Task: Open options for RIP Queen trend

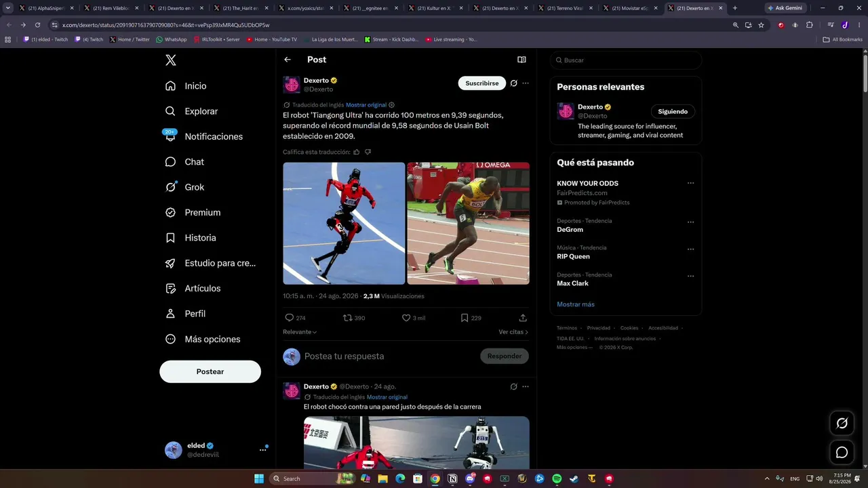Action: 690,249
